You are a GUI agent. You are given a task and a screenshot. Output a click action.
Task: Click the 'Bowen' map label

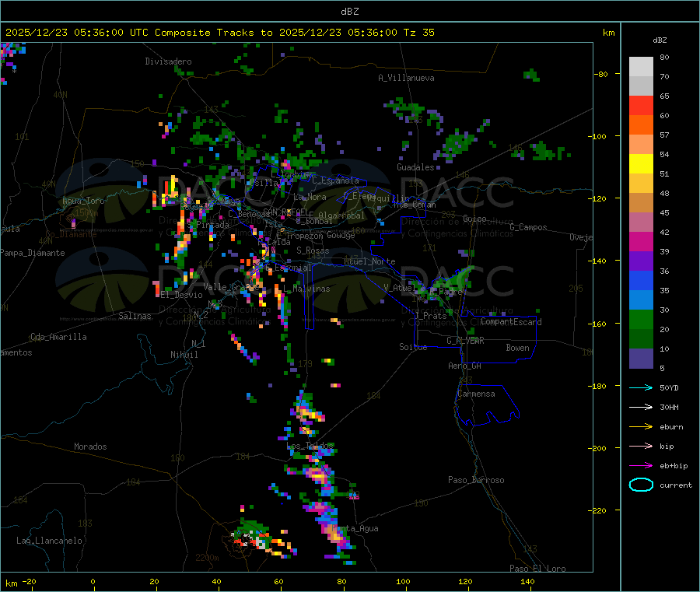click(x=517, y=347)
